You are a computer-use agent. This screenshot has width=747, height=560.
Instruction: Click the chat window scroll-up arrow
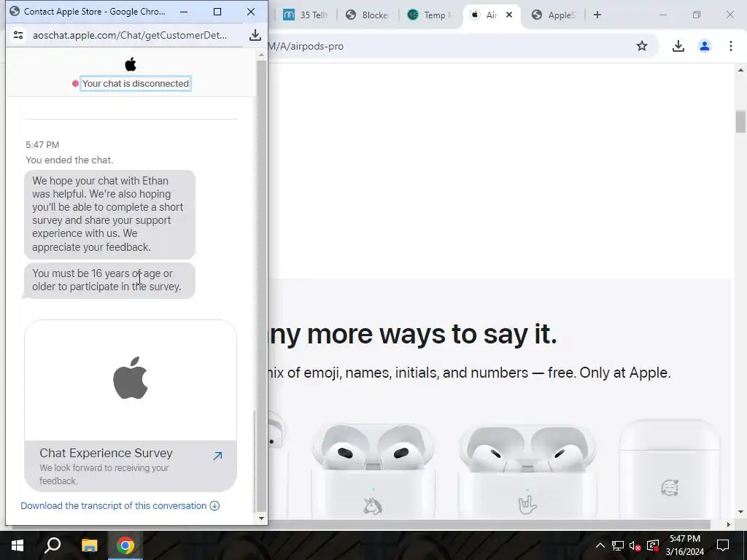[x=261, y=55]
